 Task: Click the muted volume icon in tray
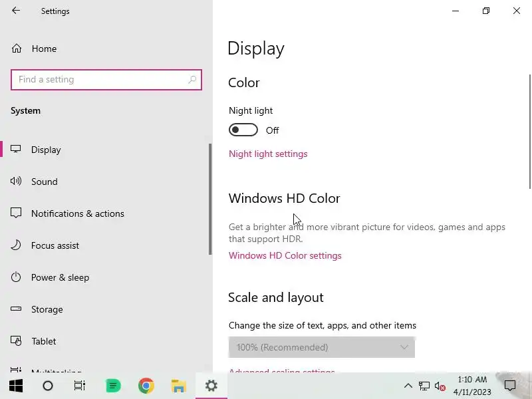[x=440, y=386]
